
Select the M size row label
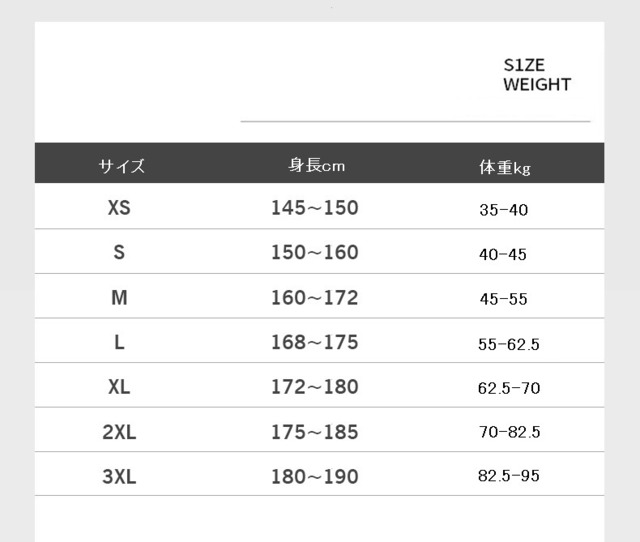[119, 298]
